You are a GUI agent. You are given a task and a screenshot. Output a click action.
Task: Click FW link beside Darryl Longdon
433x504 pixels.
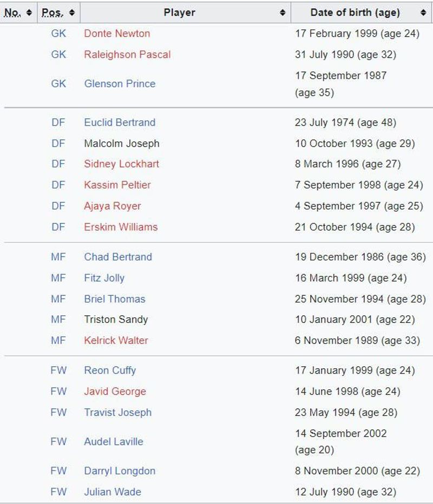click(58, 471)
